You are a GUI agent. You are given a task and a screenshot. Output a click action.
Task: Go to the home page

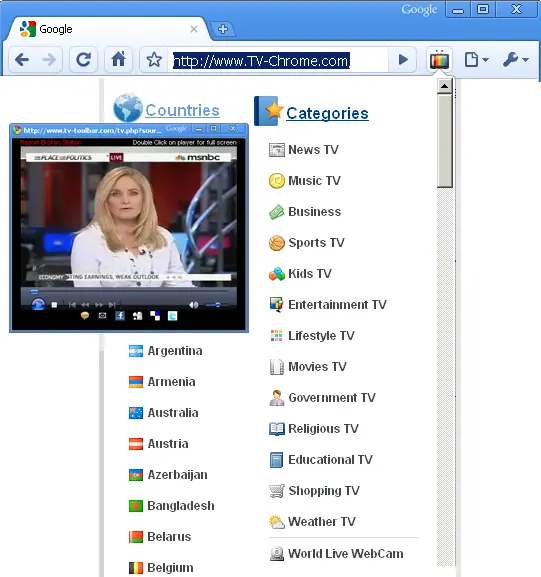(119, 59)
